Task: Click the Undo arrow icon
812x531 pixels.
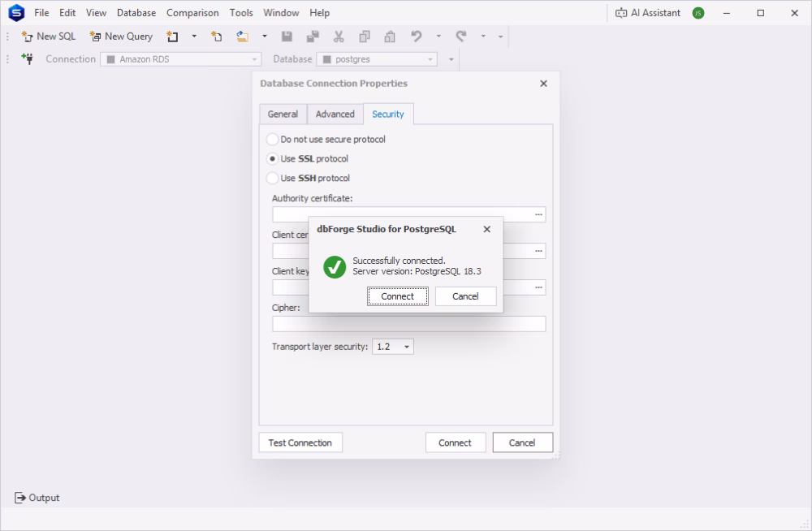Action: coord(417,37)
